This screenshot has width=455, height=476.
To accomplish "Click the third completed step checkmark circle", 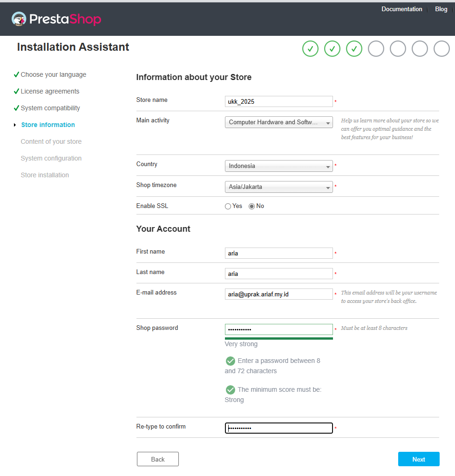I will pyautogui.click(x=354, y=48).
